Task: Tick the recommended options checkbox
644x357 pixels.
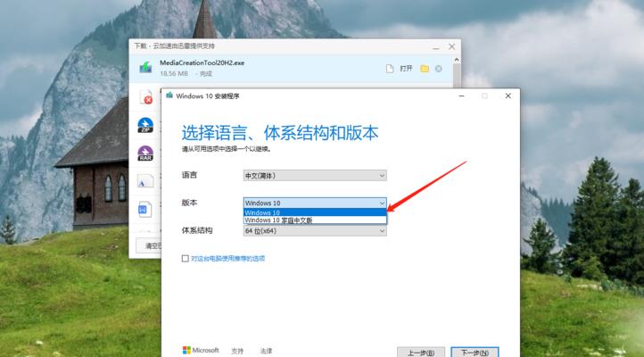Action: tap(186, 259)
